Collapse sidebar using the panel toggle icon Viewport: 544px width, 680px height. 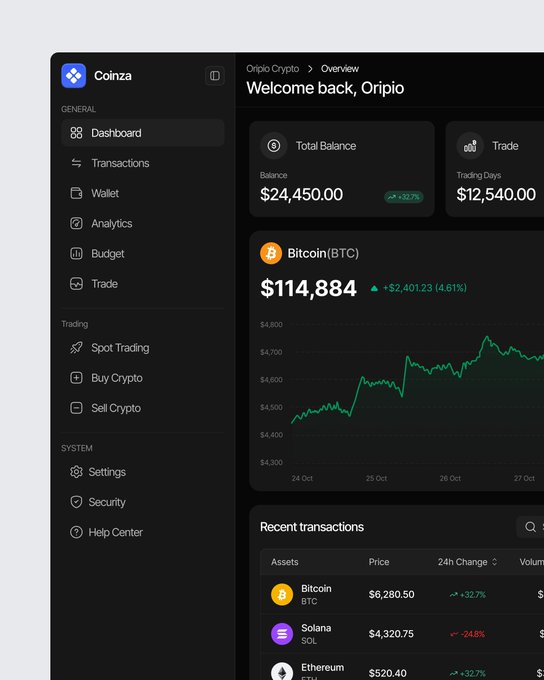tap(215, 76)
